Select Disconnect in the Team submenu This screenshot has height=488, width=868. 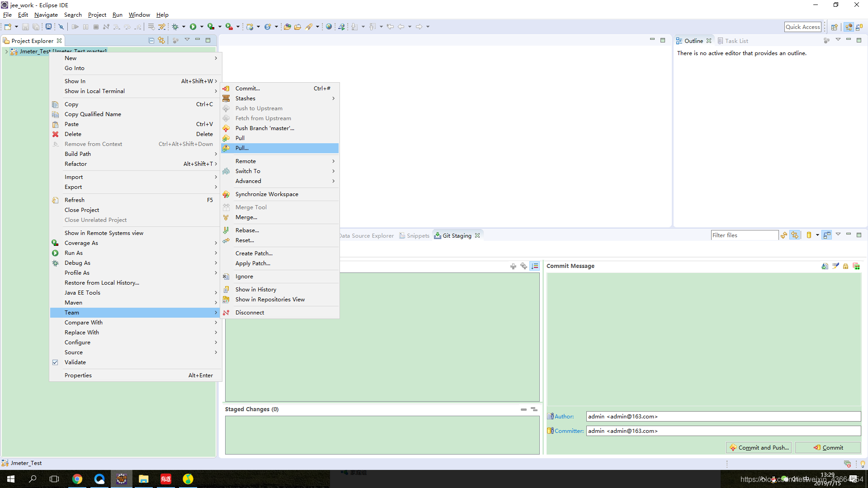pos(280,313)
